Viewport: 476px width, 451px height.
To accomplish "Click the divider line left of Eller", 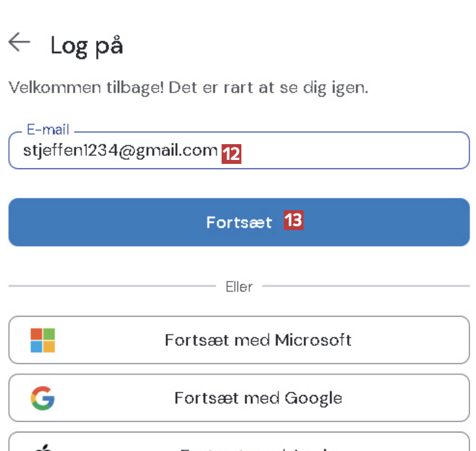I will [x=112, y=287].
